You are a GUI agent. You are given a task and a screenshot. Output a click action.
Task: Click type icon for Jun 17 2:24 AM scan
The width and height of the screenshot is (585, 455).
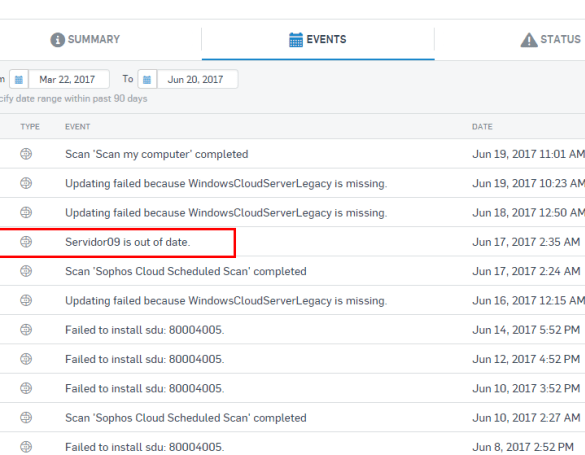coord(26,271)
